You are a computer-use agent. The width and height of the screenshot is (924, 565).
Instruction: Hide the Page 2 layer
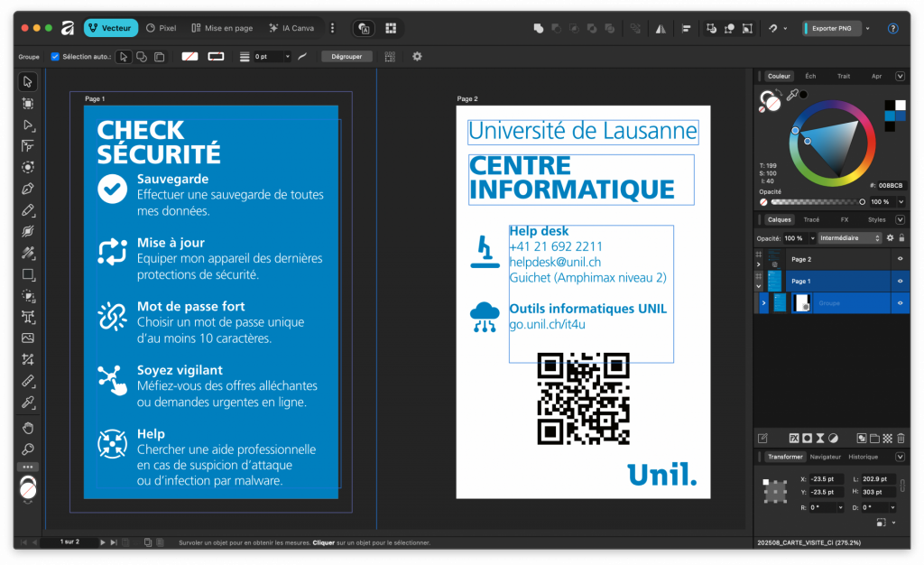click(900, 259)
